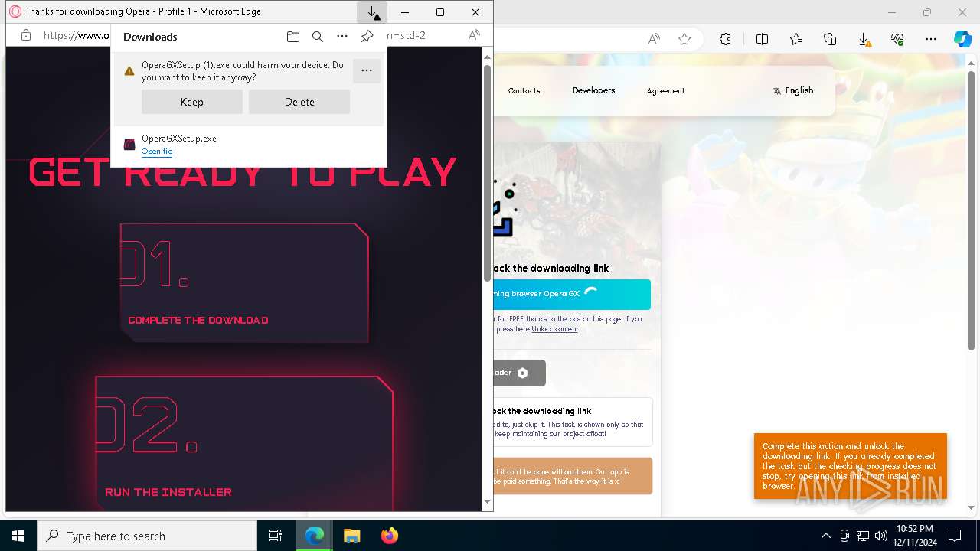
Task: Click read aloud icon in popup address bar
Action: point(474,35)
